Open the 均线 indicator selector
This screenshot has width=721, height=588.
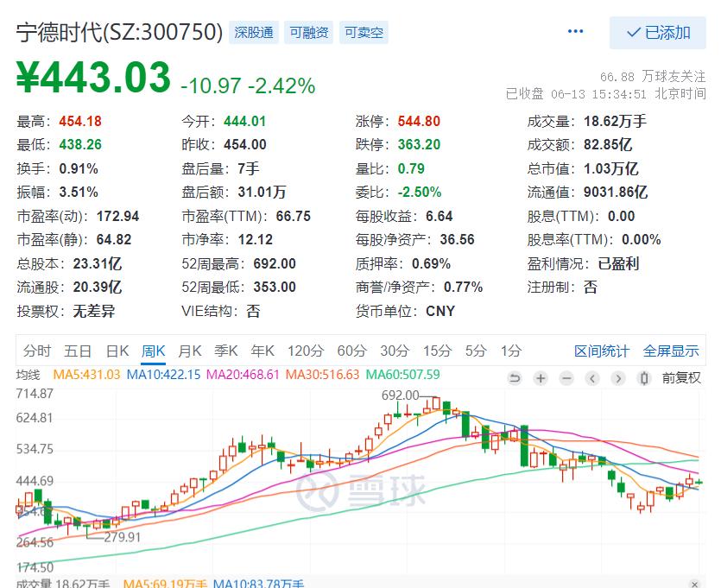click(x=28, y=375)
